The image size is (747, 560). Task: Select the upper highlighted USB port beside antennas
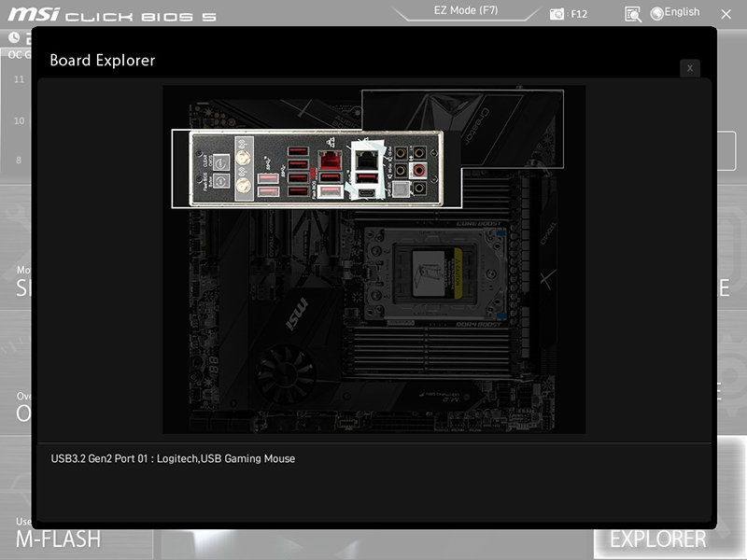[x=268, y=178]
